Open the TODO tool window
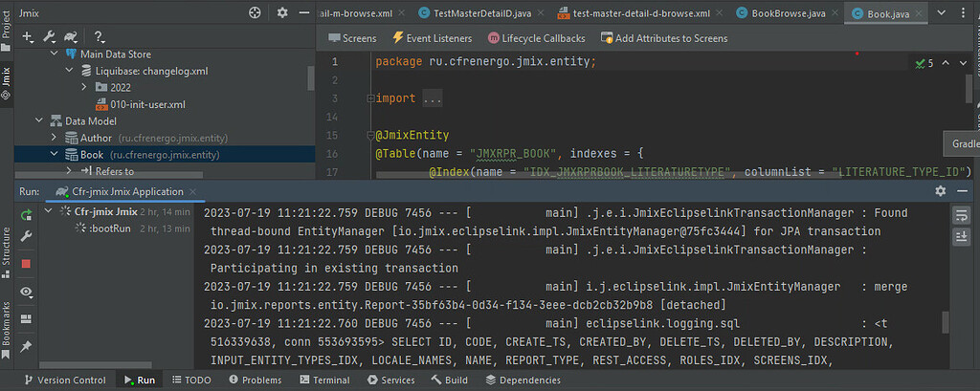This screenshot has height=391, width=980. point(191,380)
